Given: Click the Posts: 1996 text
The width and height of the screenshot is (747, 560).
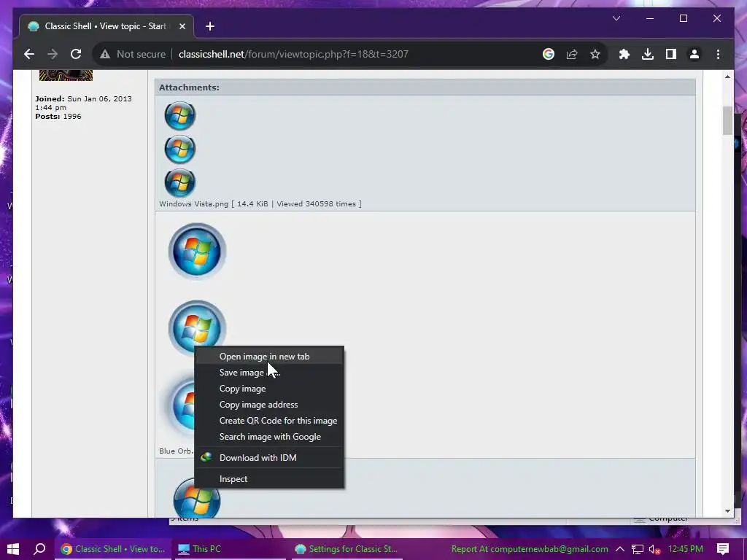Looking at the screenshot, I should tap(58, 116).
